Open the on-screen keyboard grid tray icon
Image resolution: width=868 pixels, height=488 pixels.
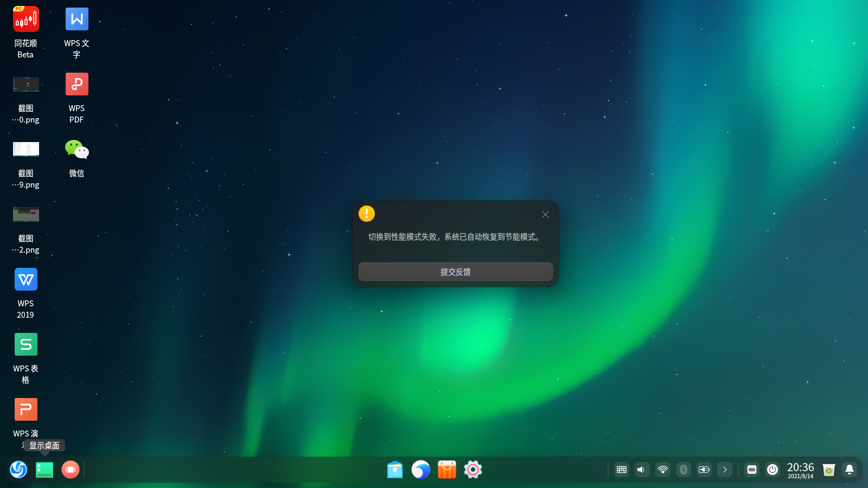pyautogui.click(x=622, y=470)
